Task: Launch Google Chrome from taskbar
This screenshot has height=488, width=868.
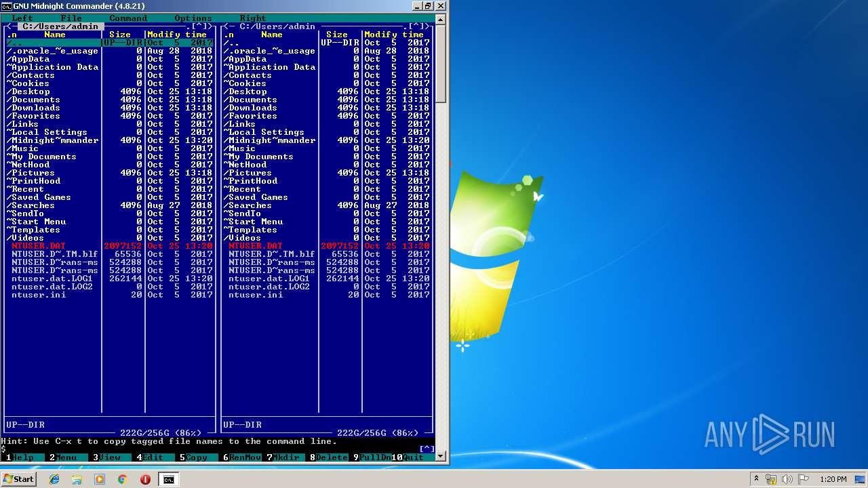Action: pyautogui.click(x=122, y=479)
